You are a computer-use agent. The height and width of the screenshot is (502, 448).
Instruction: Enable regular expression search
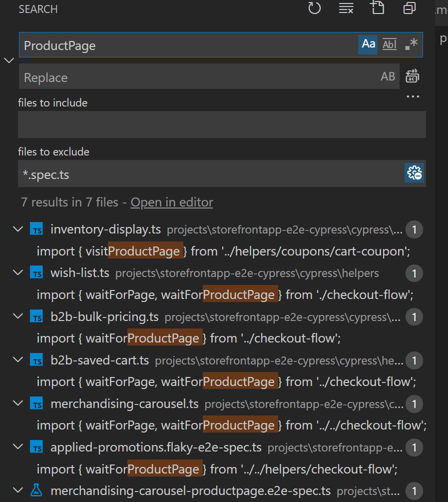click(x=411, y=44)
